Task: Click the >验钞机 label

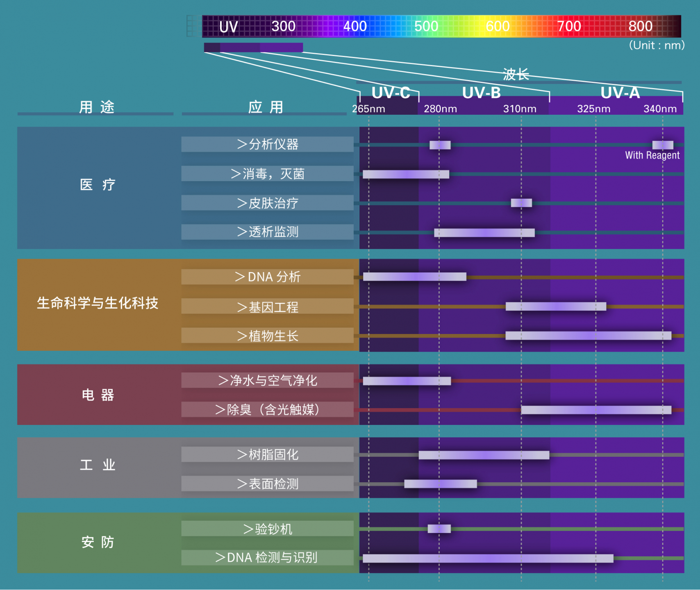Action: (267, 529)
